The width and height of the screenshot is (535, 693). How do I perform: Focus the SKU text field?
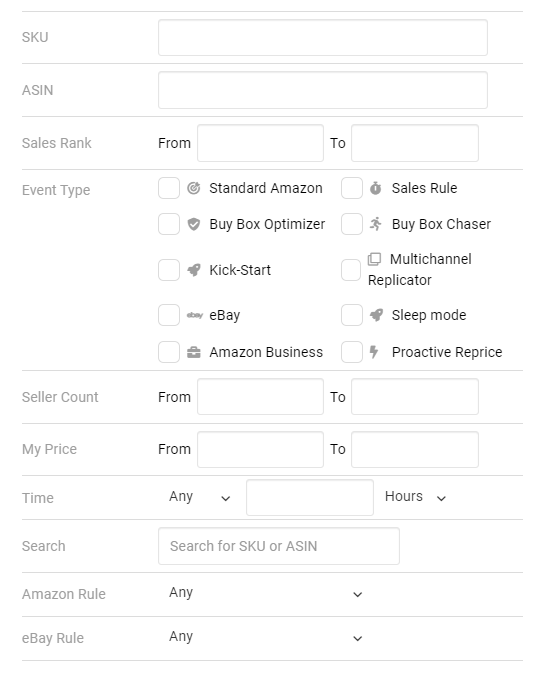pos(323,38)
